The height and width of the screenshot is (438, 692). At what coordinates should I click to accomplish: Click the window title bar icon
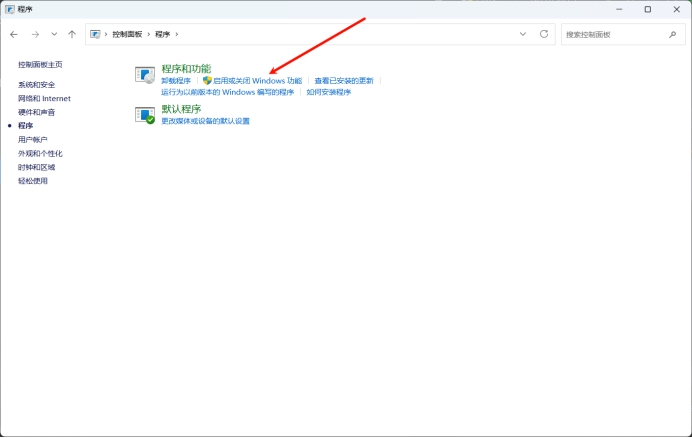10,9
